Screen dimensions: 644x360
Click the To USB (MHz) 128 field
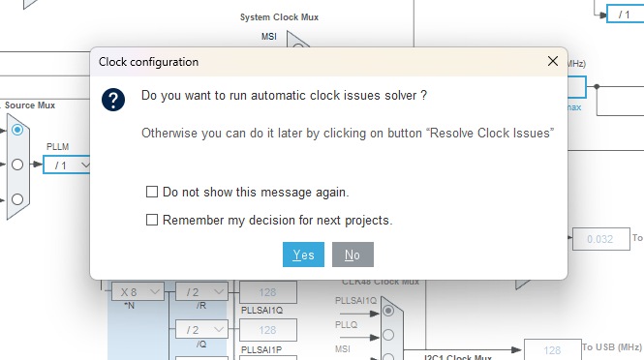[x=552, y=349]
